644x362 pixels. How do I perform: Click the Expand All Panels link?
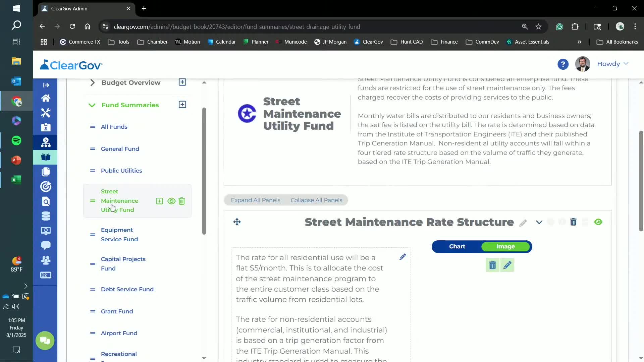pyautogui.click(x=255, y=200)
